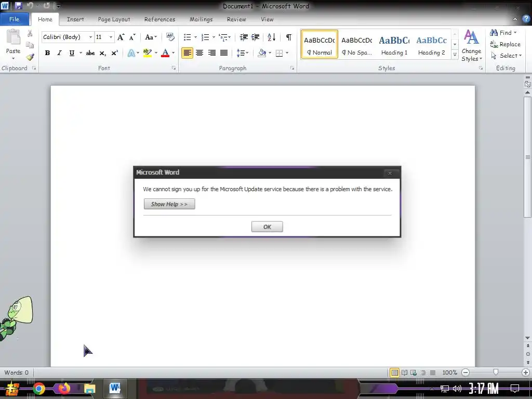This screenshot has width=532, height=399.
Task: Toggle Align Text Left
Action: pyautogui.click(x=187, y=53)
